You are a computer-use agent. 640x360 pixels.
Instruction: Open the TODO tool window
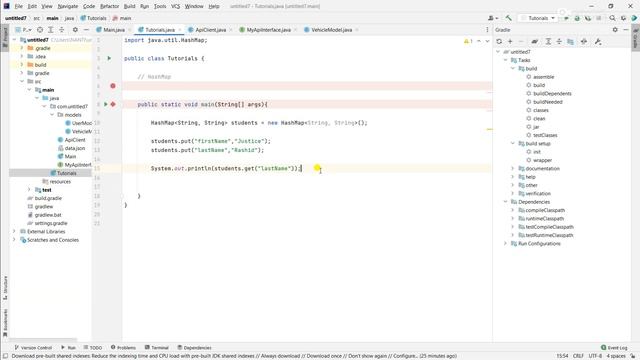click(x=93, y=348)
